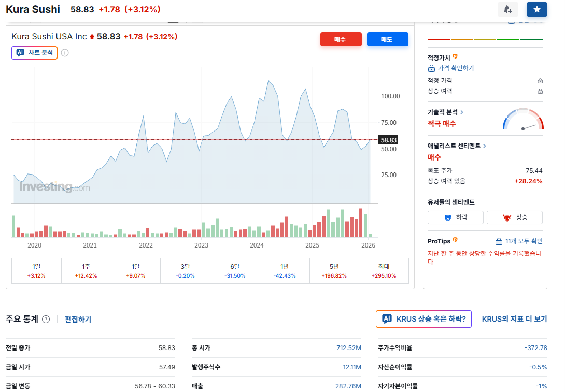Viewport: 565px width, 392px height.
Task: Click the blue 매도 sell button
Action: click(x=387, y=39)
